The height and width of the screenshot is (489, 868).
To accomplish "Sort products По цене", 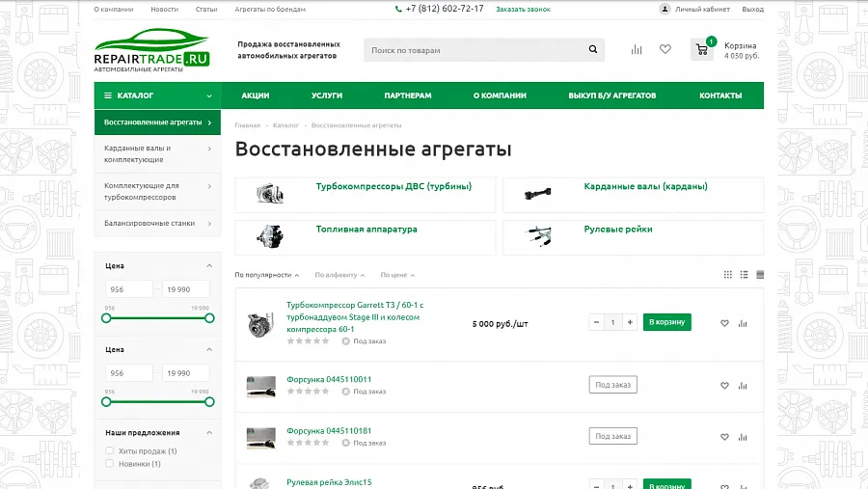I will (x=397, y=275).
